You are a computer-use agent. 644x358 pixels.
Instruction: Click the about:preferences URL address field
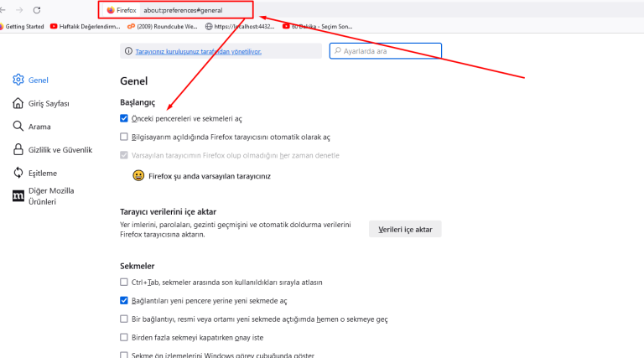pos(193,10)
